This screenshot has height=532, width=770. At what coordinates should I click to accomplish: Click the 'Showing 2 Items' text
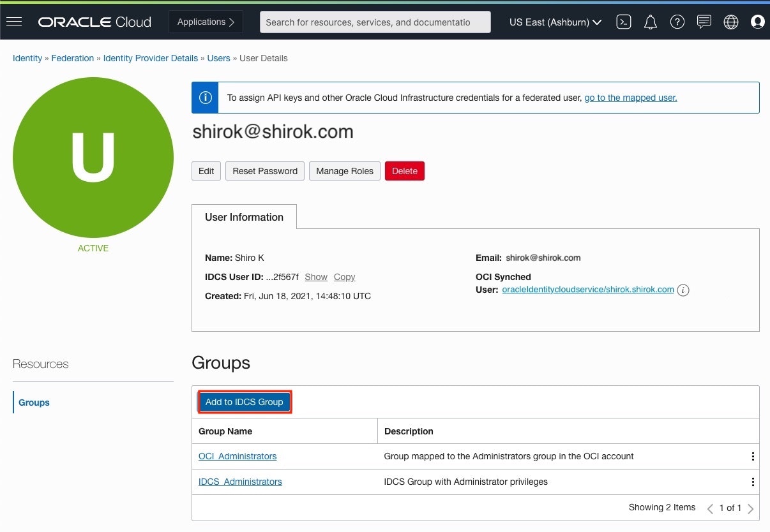[662, 508]
